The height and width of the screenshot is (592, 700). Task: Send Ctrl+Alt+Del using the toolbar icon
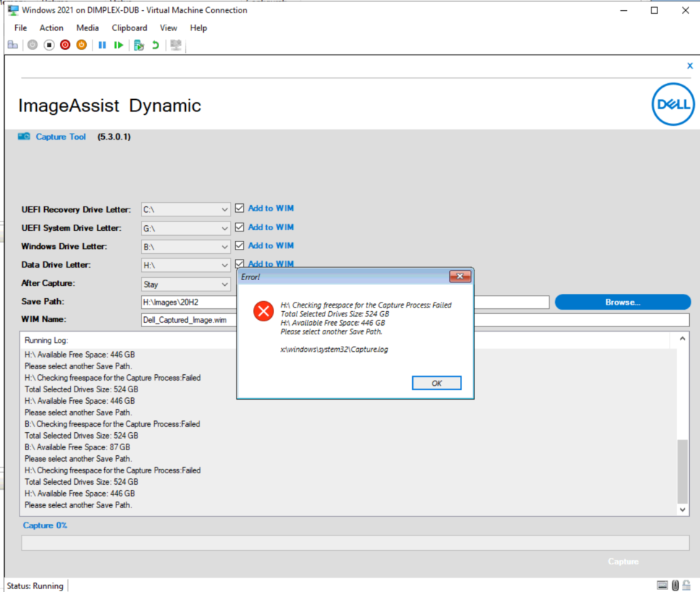click(x=13, y=45)
